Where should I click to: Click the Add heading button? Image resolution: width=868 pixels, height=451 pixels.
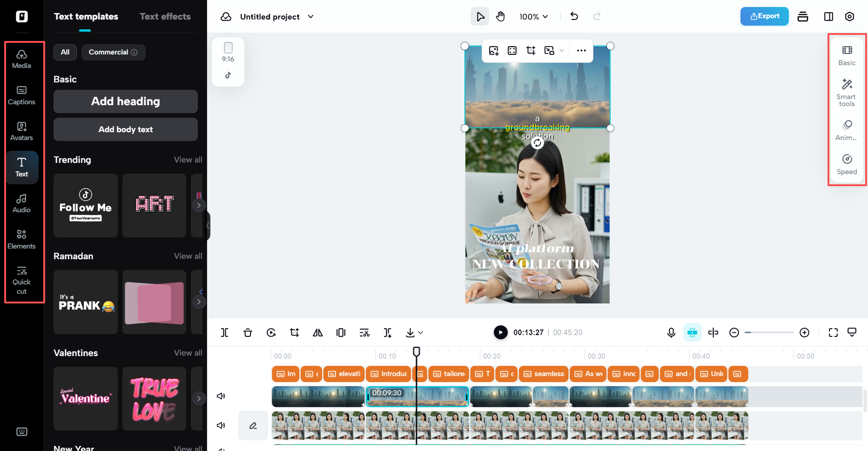[125, 101]
